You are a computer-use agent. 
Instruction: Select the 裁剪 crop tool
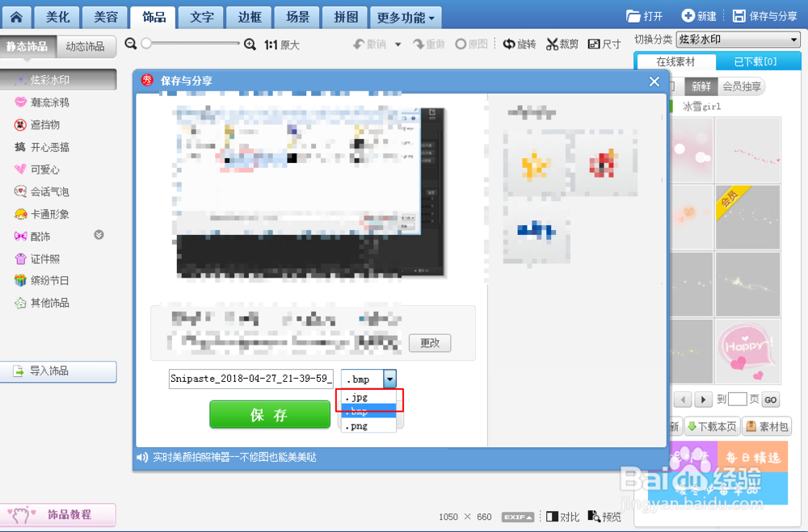(x=562, y=44)
